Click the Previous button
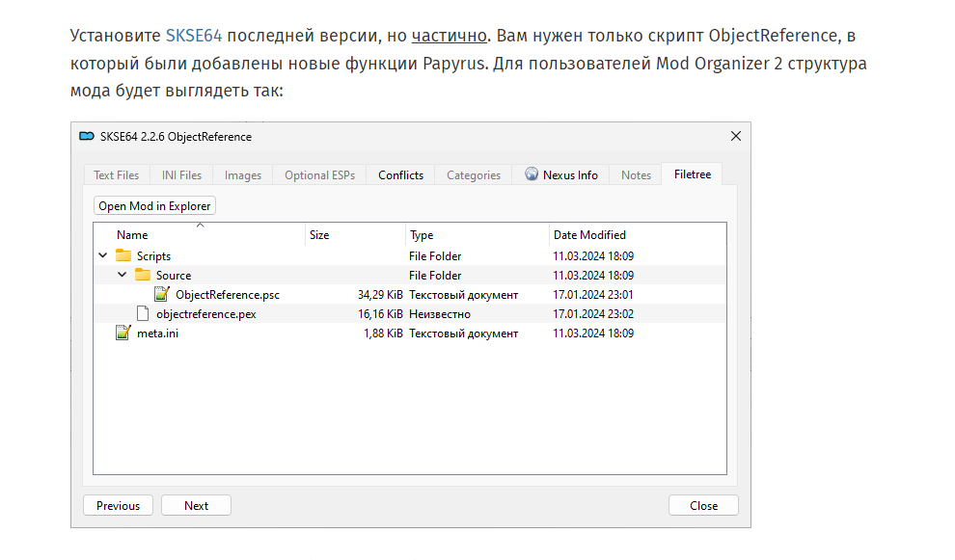955x560 pixels. tap(118, 505)
